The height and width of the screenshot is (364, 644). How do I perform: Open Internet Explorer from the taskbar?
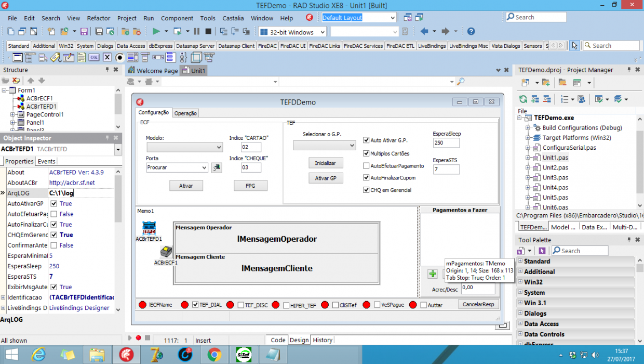(39, 355)
